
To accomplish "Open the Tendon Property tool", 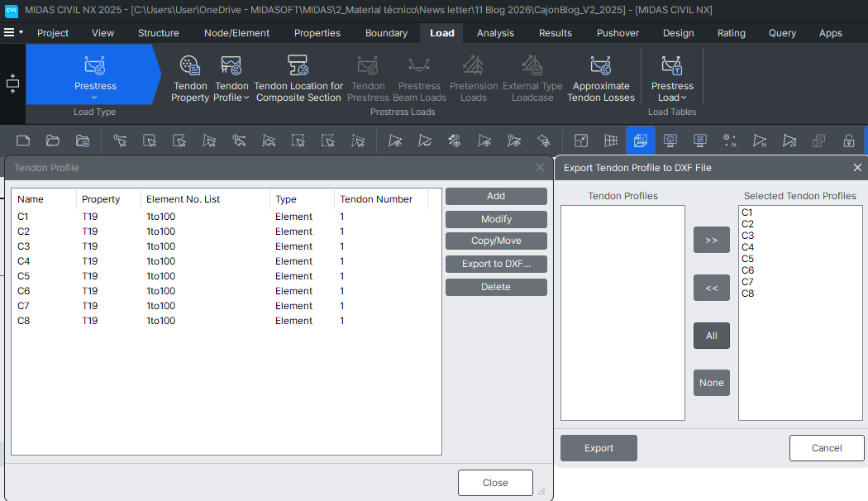I will [190, 79].
